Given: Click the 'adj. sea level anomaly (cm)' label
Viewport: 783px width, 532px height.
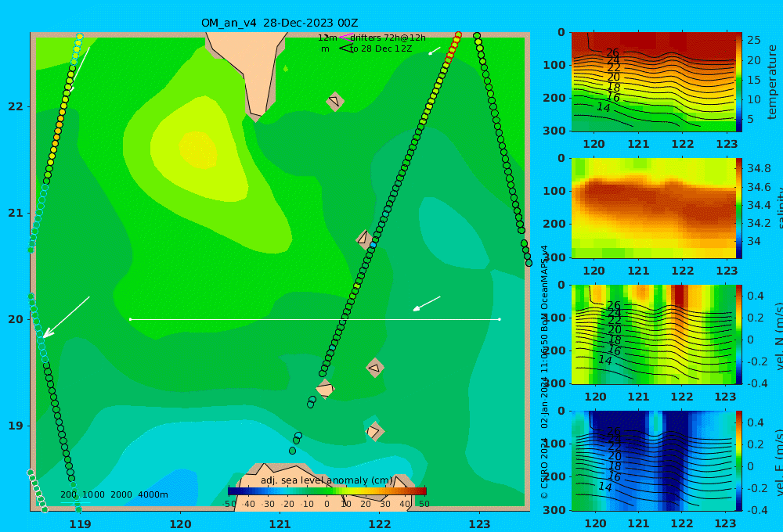Looking at the screenshot, I should click(327, 480).
